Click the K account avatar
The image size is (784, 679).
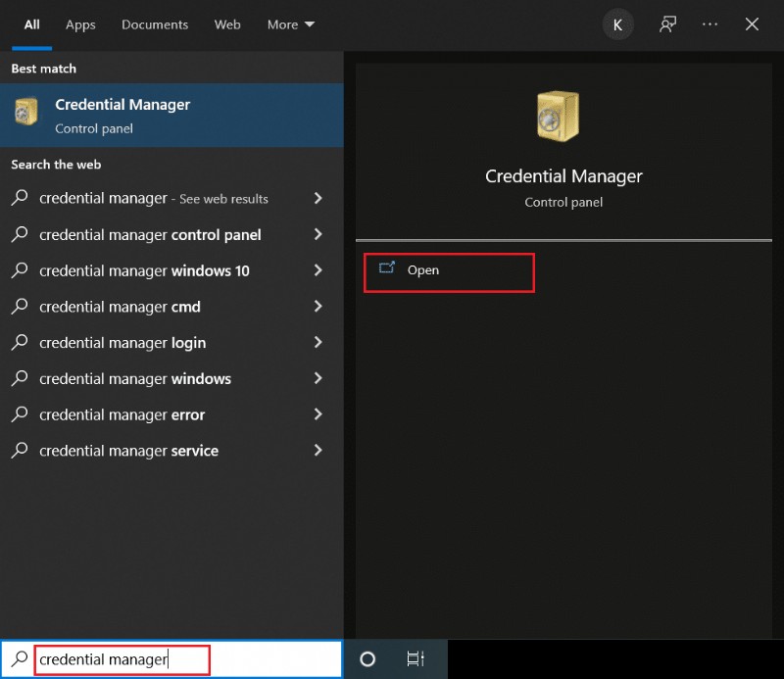pyautogui.click(x=617, y=24)
